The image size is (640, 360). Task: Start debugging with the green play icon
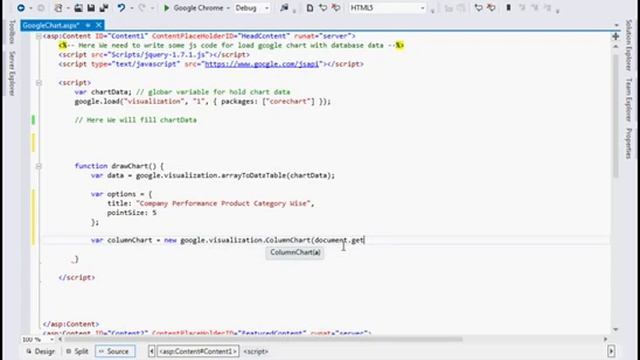[166, 8]
